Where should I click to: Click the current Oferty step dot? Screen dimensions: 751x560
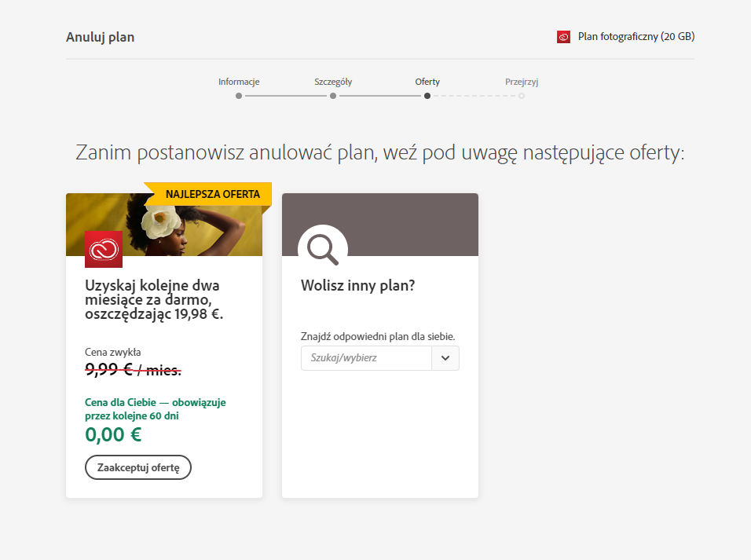point(427,96)
